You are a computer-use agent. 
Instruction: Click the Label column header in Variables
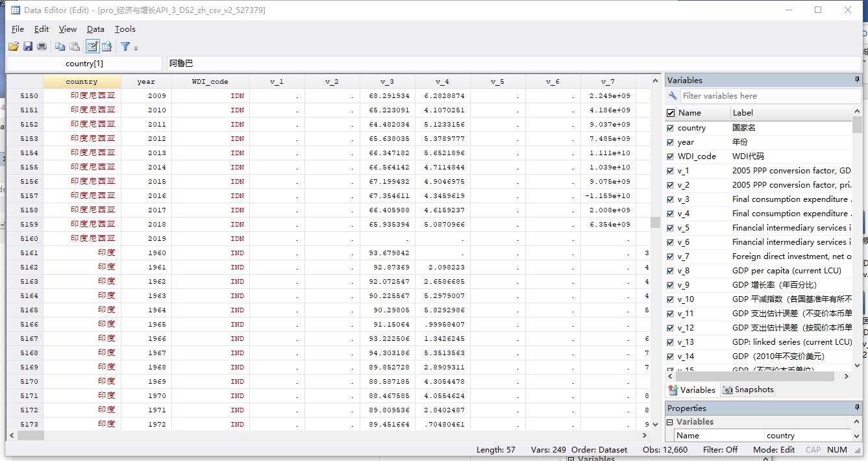[x=743, y=113]
